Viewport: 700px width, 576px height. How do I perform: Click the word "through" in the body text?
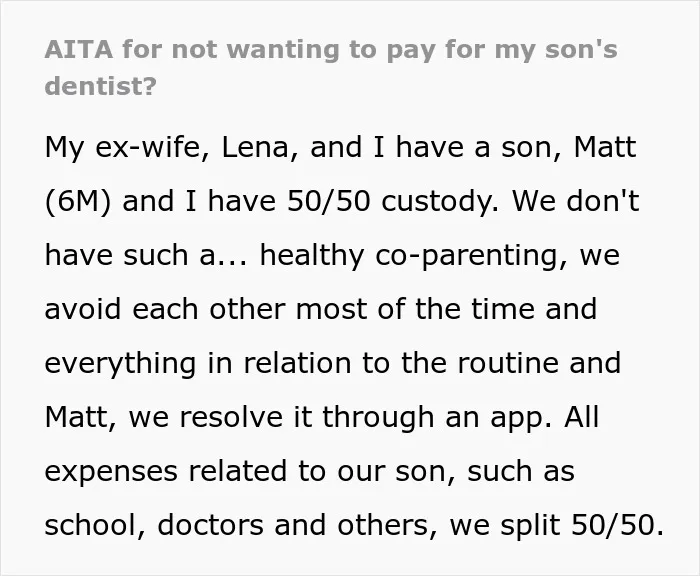[x=378, y=418]
